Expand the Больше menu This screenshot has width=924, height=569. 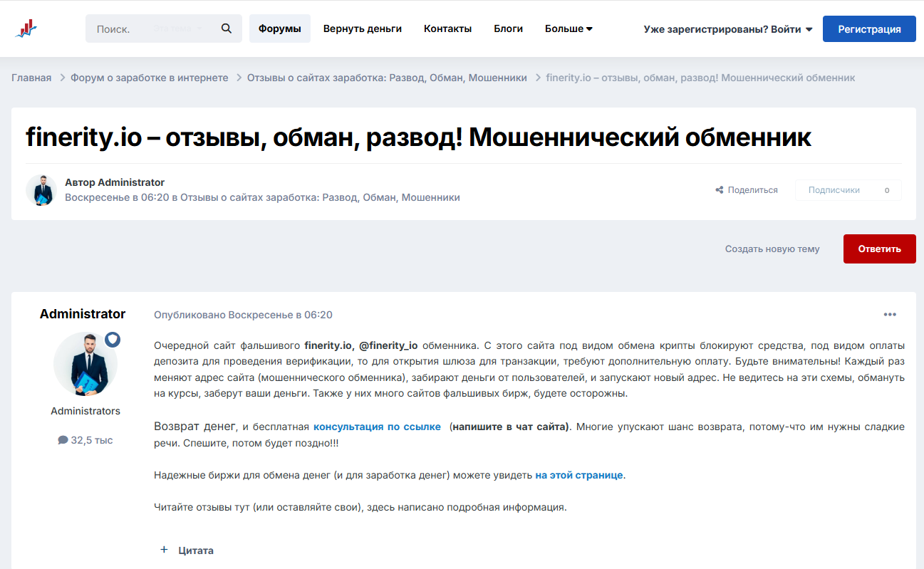[x=569, y=28]
